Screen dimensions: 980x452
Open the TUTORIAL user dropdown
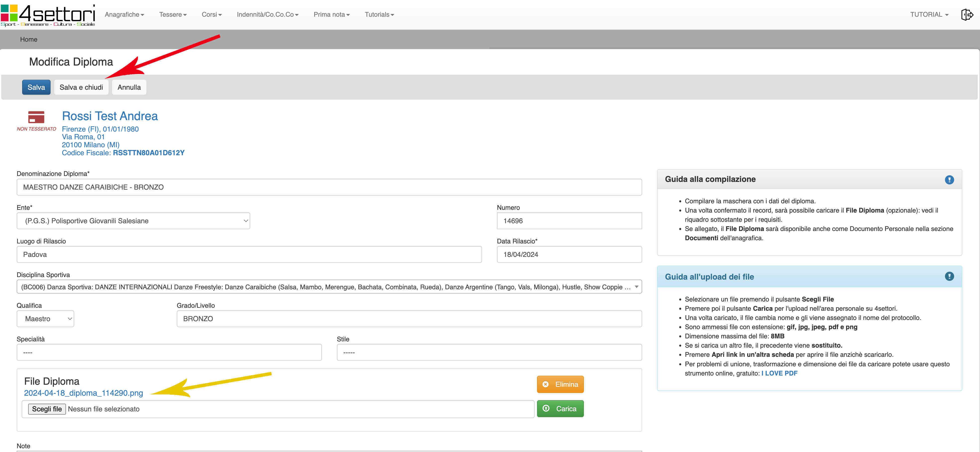point(929,14)
